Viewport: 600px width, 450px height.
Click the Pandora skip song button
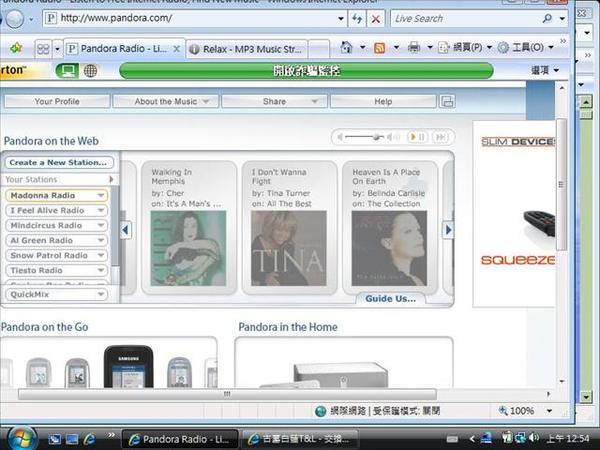(440, 137)
